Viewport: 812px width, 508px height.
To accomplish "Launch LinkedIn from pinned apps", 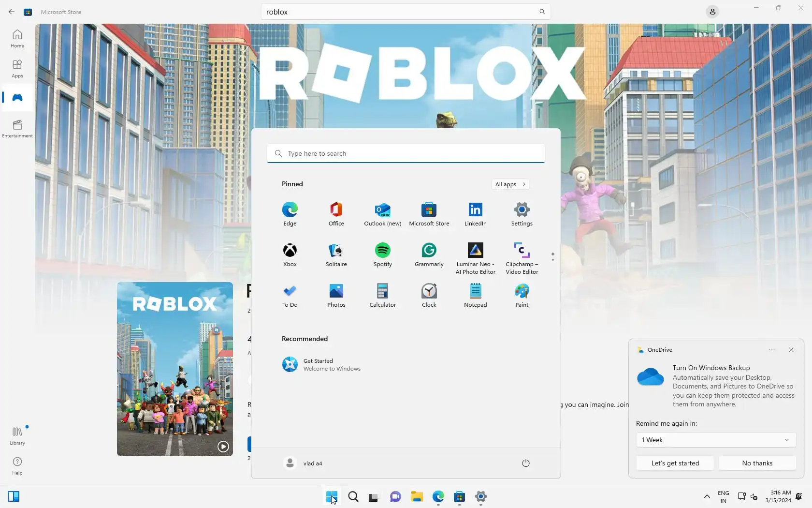I will [x=476, y=214].
